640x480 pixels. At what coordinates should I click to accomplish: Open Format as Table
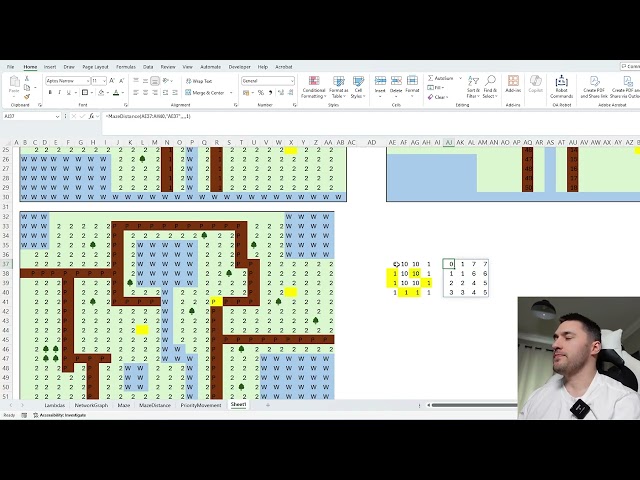pyautogui.click(x=339, y=87)
